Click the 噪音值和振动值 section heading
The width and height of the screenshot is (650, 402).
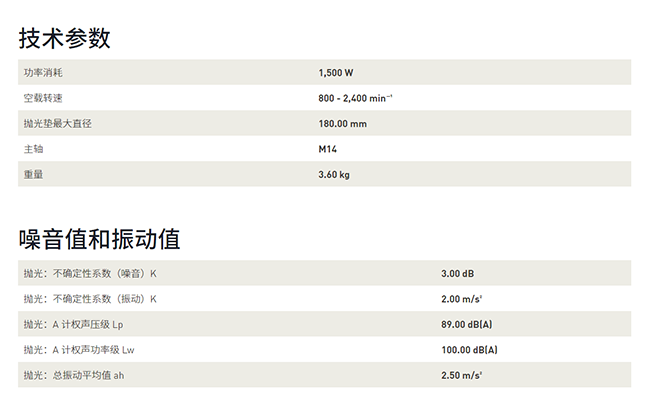click(x=99, y=240)
